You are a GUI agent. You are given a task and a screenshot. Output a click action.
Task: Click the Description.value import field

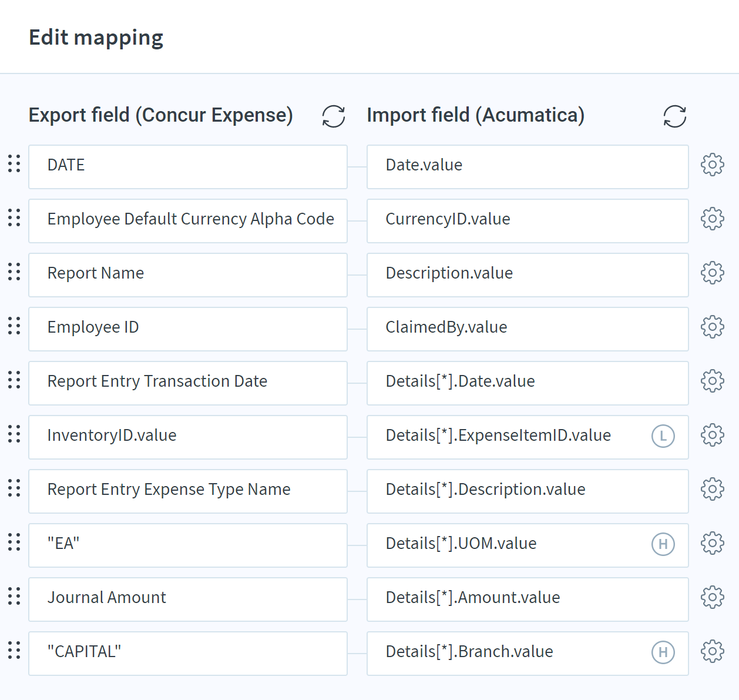tap(528, 275)
